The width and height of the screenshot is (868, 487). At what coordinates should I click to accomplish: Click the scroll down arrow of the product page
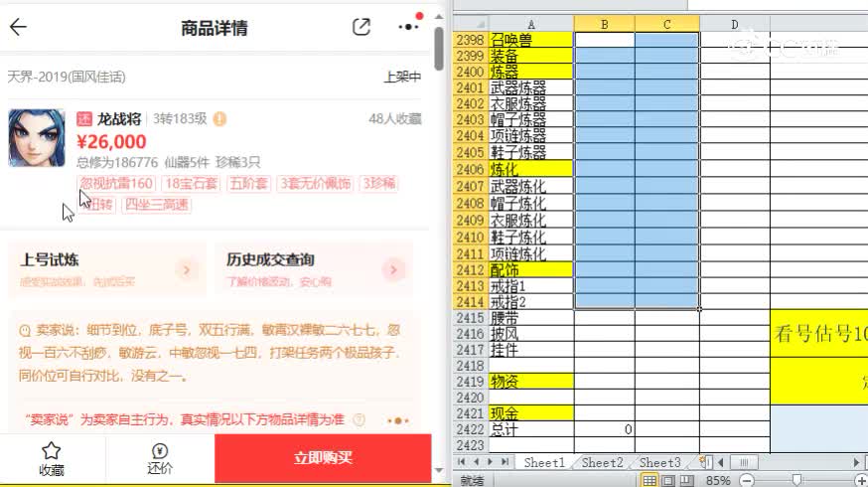tap(438, 470)
